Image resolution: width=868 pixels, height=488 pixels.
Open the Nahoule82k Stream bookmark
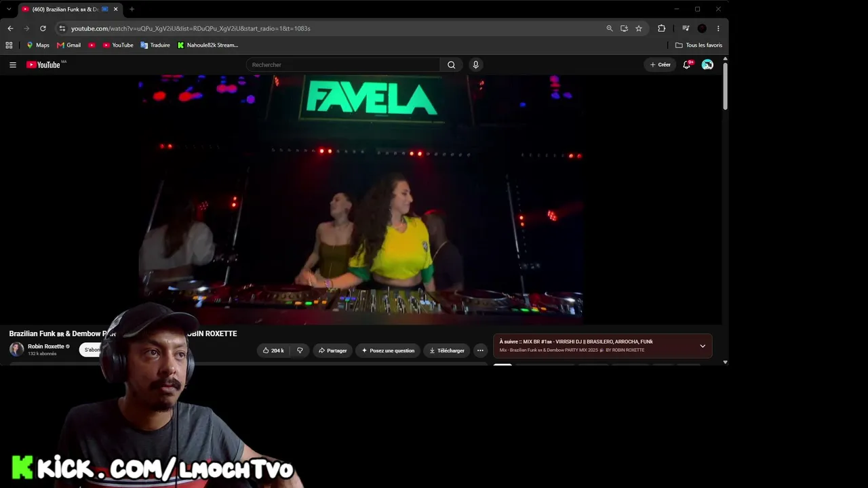pyautogui.click(x=208, y=45)
